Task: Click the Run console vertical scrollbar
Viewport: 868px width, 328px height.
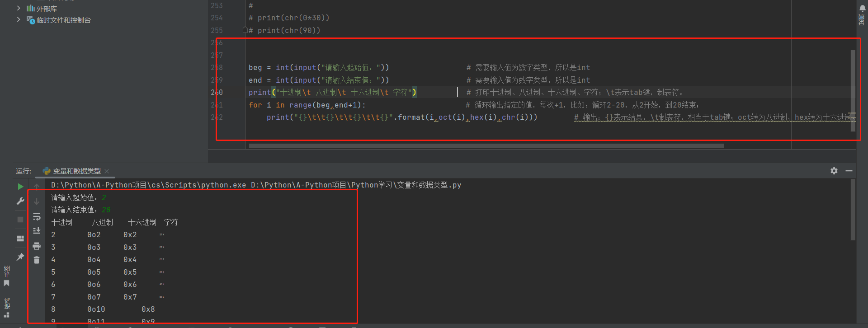Action: pos(853,210)
